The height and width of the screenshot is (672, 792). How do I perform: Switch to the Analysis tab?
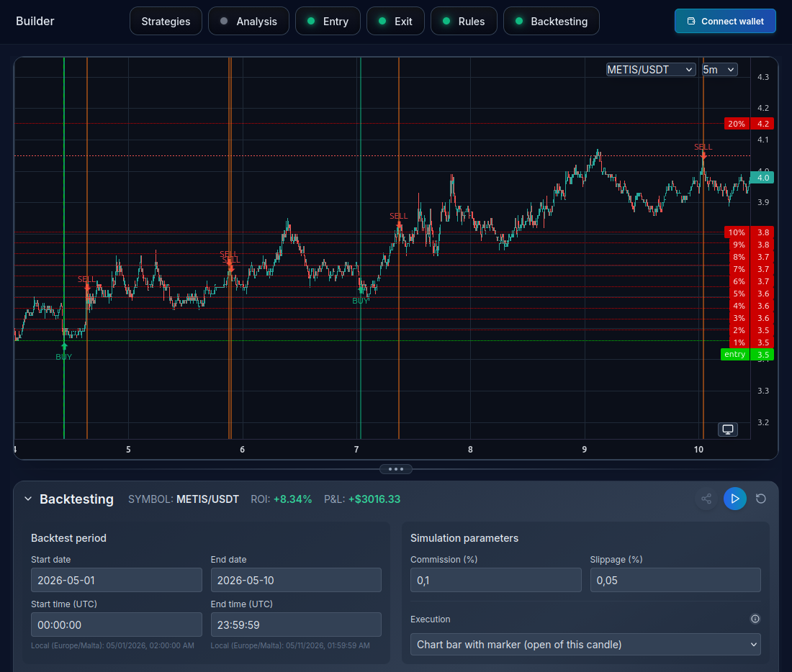(x=248, y=21)
